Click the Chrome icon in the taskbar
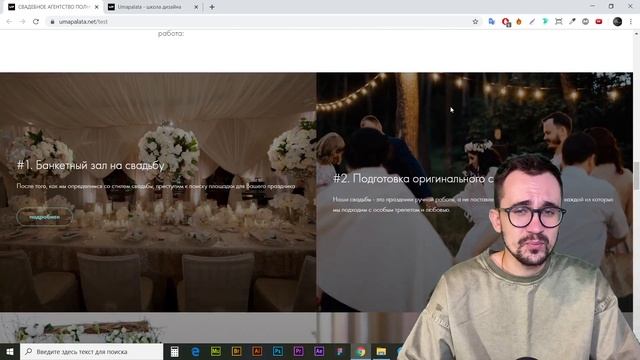 [x=360, y=351]
